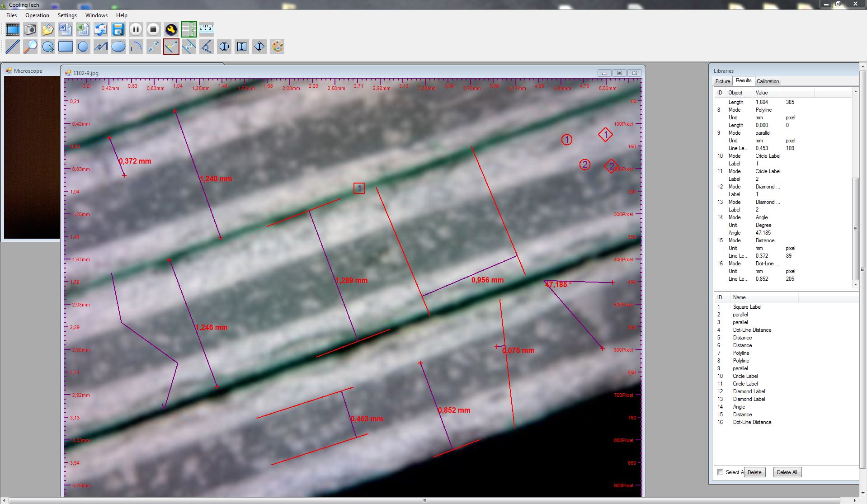Check the Select All checkbox
This screenshot has width=867, height=504.
click(721, 472)
